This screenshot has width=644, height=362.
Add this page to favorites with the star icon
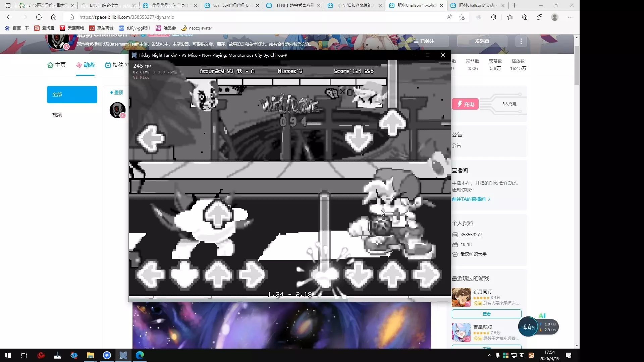[x=462, y=17]
